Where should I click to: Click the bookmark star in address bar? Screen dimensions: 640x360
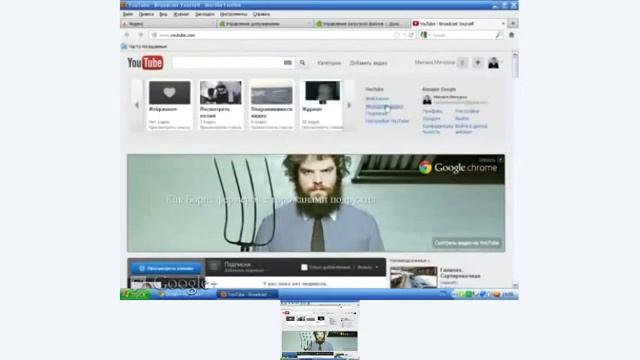point(397,35)
